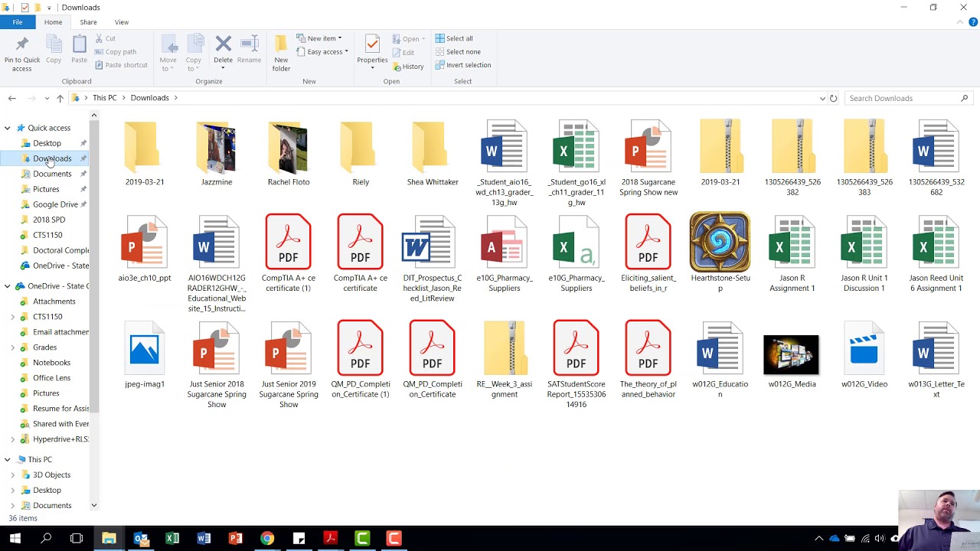Click the Paste ribbon icon
This screenshot has width=980, height=551.
[x=79, y=50]
